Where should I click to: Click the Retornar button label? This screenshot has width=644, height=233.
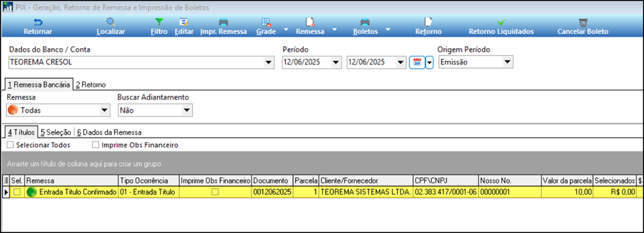pos(38,32)
